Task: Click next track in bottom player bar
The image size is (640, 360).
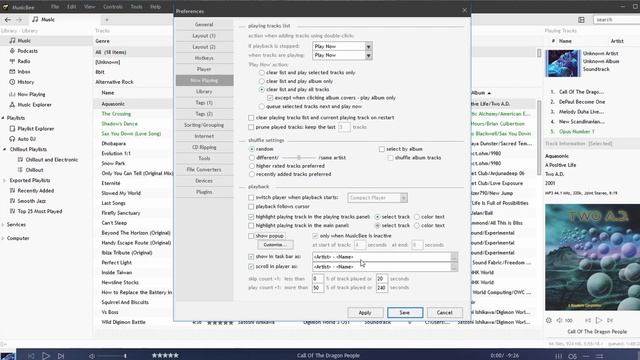Action: click(x=61, y=356)
